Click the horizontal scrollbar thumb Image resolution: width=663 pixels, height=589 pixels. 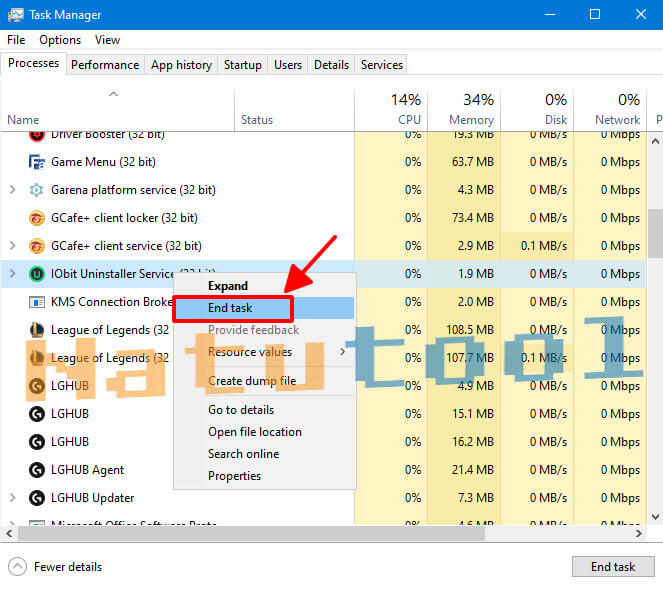click(x=251, y=534)
